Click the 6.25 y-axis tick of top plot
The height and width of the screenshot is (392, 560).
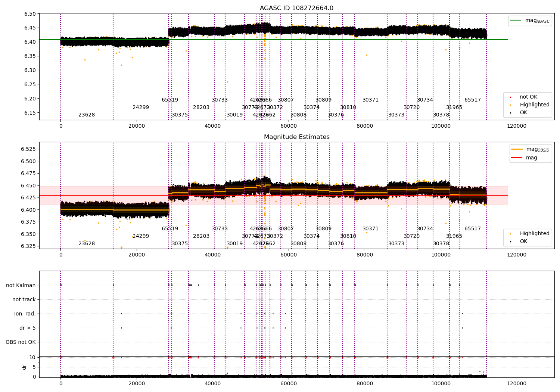30,84
